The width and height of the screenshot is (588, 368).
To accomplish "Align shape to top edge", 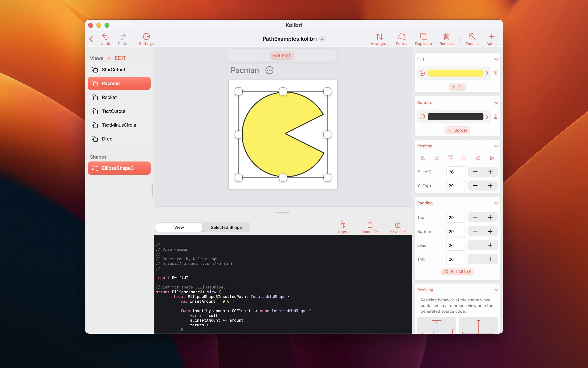I will coord(450,158).
